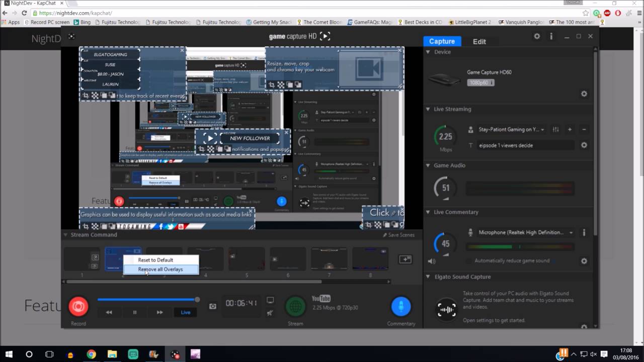Close the New Follower overlay
Image resolution: width=644 pixels, height=362 pixels.
(x=287, y=133)
